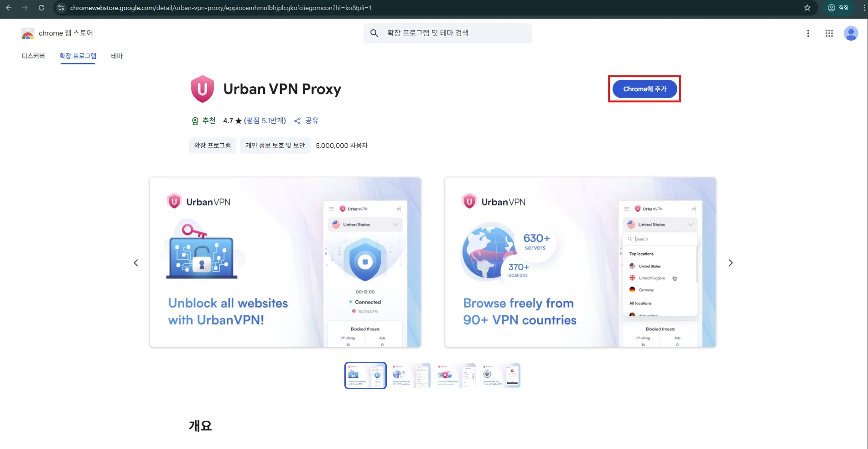Go back using the browser back arrow

[9, 8]
